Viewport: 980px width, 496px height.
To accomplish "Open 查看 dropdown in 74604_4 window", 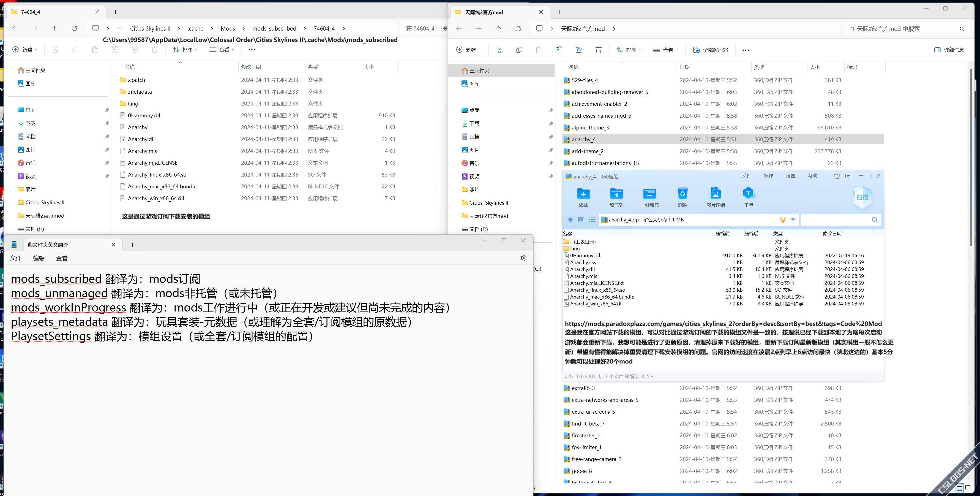I will [x=222, y=50].
